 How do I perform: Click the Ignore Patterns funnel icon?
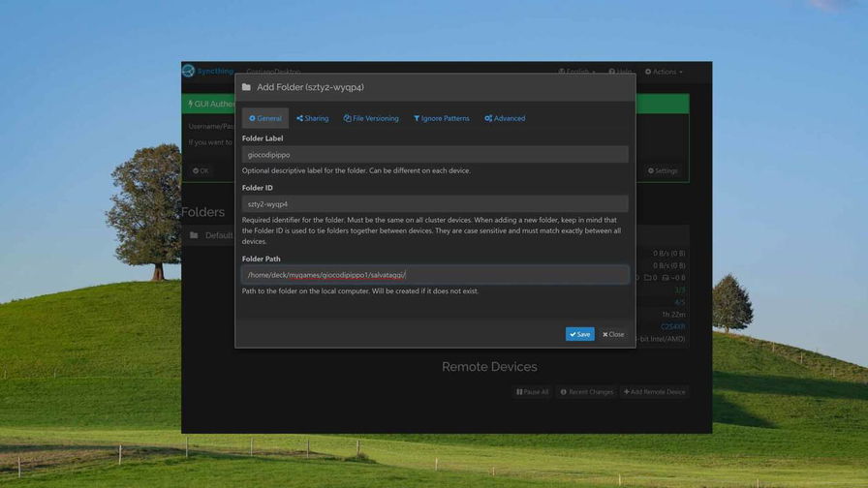417,118
